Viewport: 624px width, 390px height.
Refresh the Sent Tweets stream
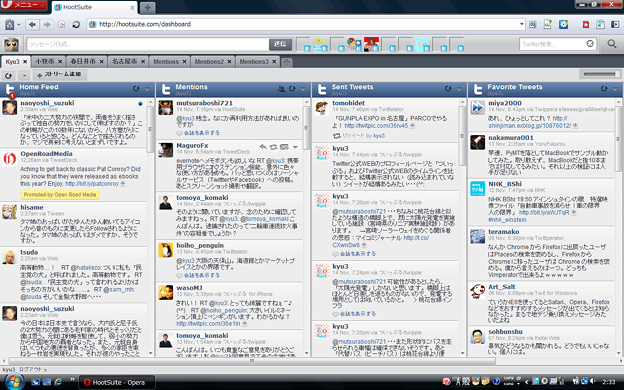pyautogui.click(x=448, y=89)
